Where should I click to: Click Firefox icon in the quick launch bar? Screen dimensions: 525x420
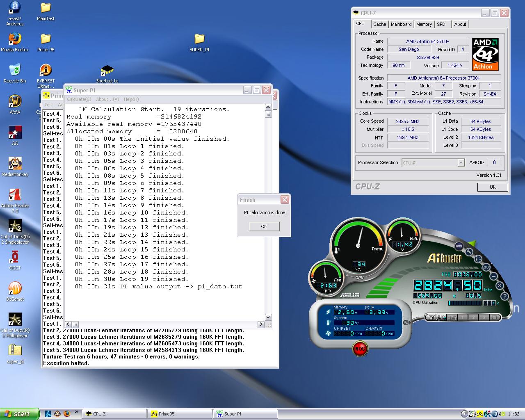[67, 413]
